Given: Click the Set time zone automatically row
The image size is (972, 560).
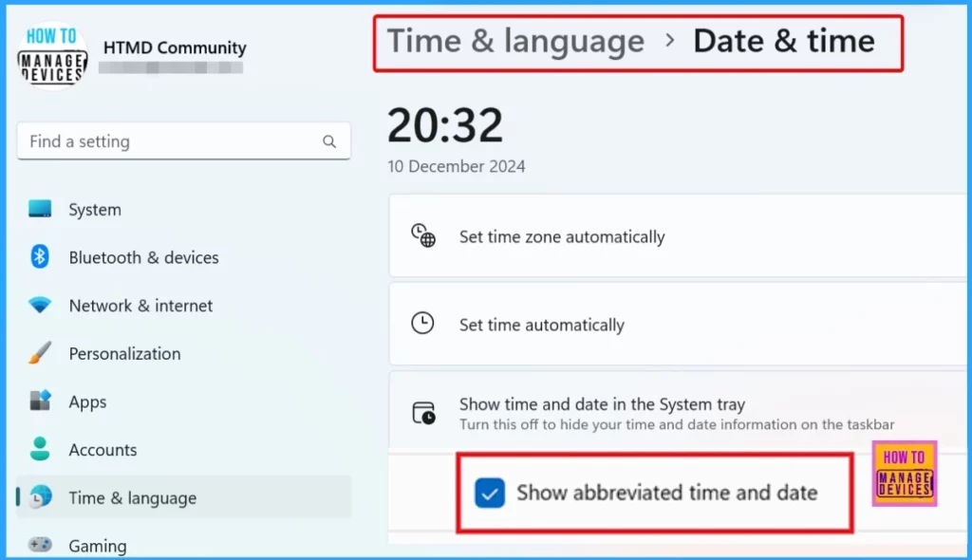Looking at the screenshot, I should click(678, 235).
